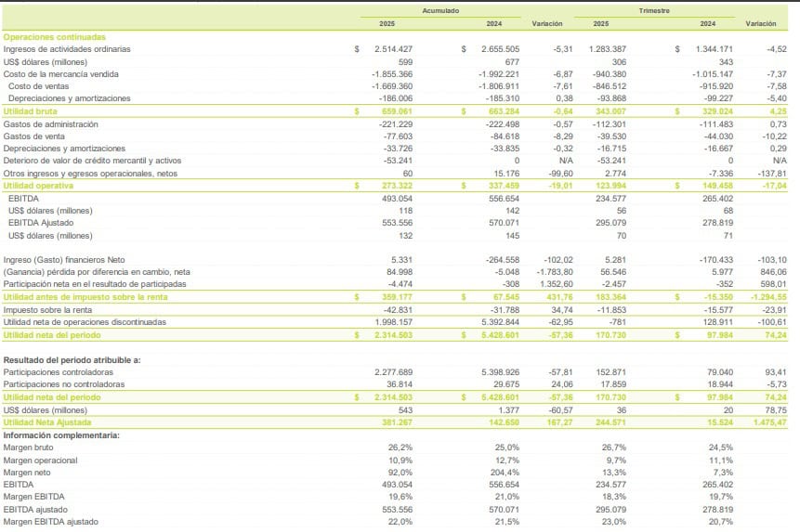800x532 pixels.
Task: Select the quarterly revenue value 1.283.387
Action: pos(607,49)
